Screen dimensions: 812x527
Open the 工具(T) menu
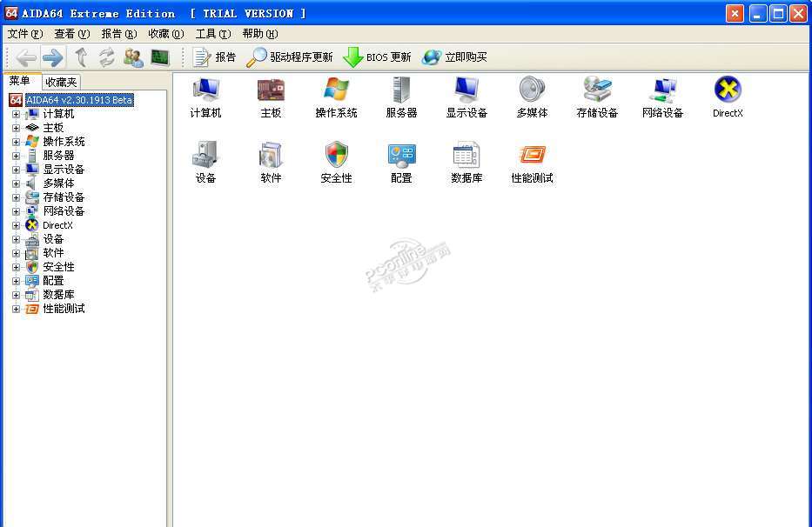click(213, 34)
